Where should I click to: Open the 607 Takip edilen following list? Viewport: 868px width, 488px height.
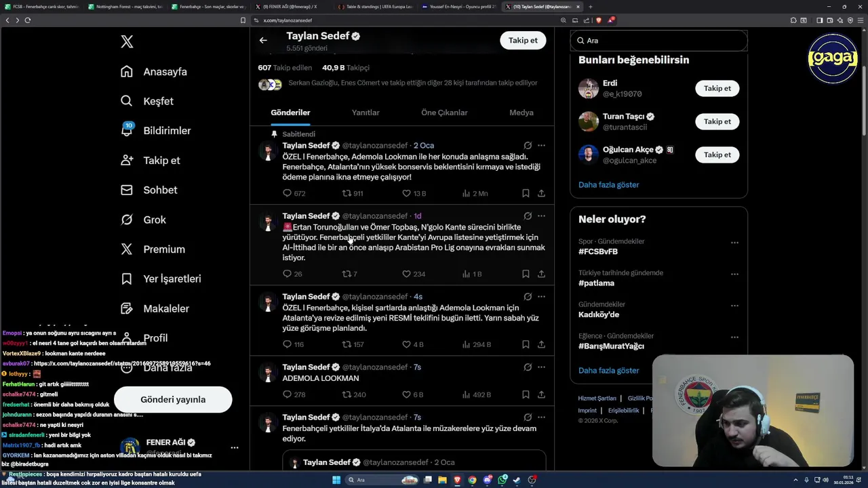pos(285,68)
